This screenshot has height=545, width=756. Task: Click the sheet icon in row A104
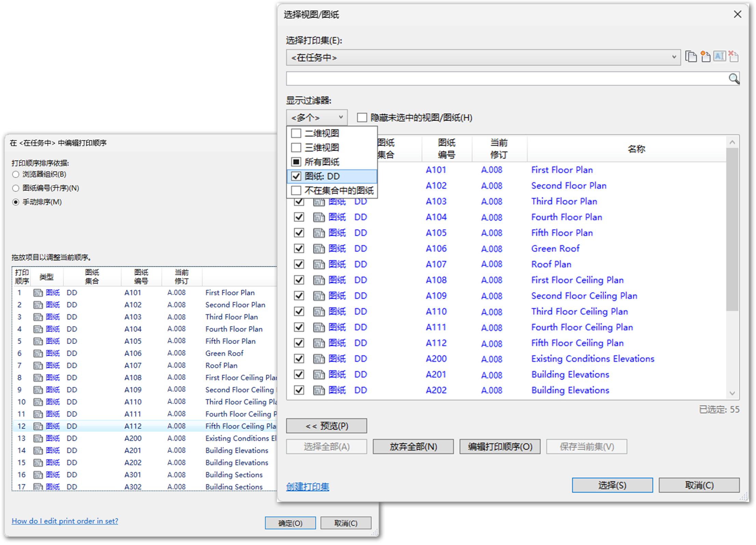[x=319, y=218]
